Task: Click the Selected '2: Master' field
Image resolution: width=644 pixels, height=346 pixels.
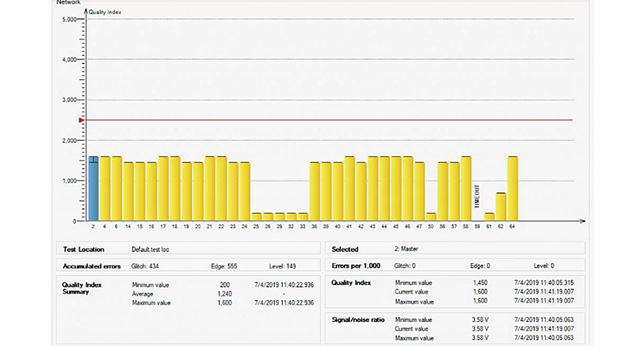Action: click(x=407, y=249)
